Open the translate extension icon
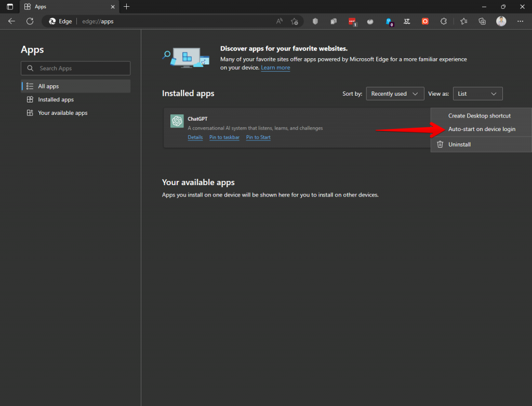The height and width of the screenshot is (406, 532). (x=407, y=21)
